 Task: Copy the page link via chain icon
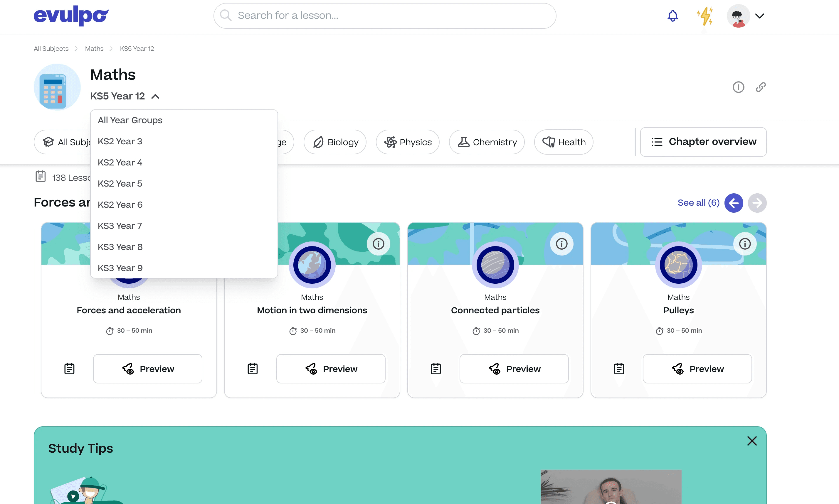coord(761,87)
